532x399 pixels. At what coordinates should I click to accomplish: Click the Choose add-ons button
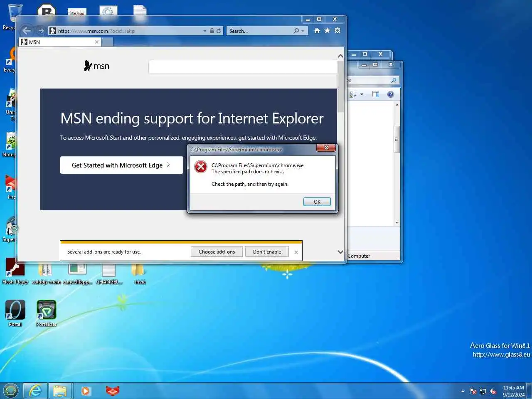click(217, 252)
